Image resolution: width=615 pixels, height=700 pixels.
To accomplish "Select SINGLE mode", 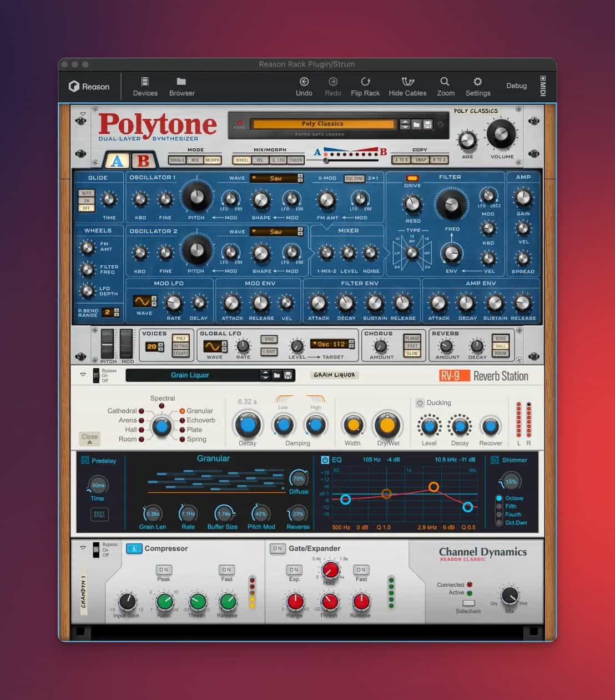I will (x=177, y=160).
